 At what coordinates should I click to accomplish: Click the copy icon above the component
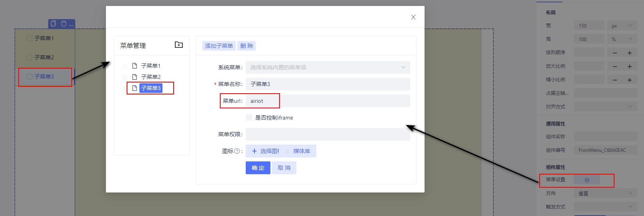[53, 24]
